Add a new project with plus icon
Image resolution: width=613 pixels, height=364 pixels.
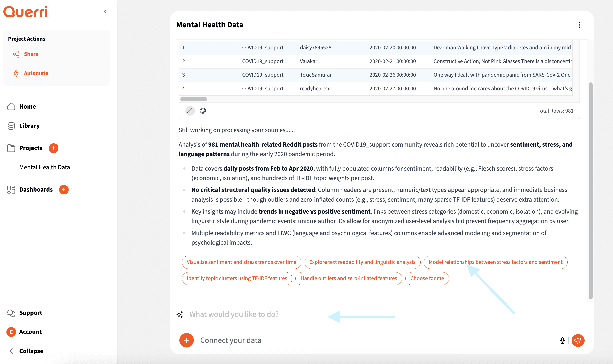click(53, 148)
